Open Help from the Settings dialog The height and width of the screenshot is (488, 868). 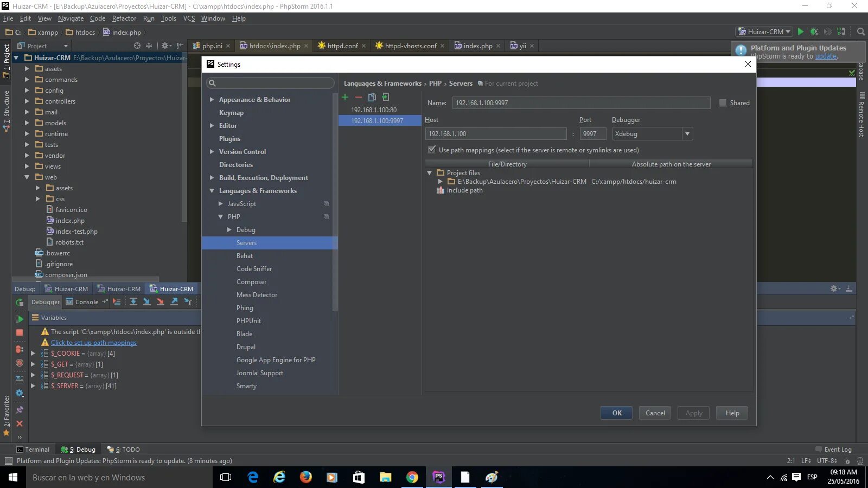[x=732, y=413]
